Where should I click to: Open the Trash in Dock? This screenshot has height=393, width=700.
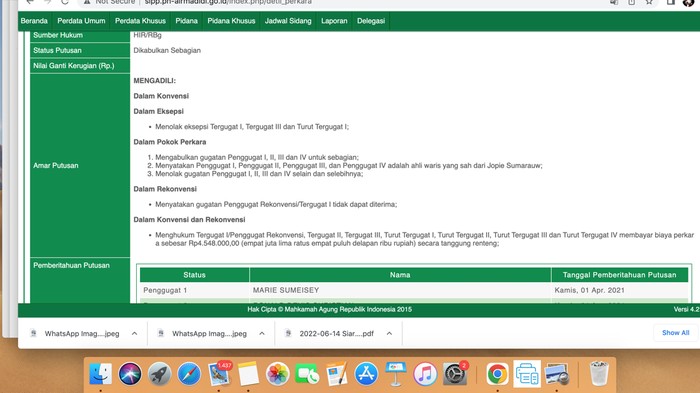click(x=599, y=373)
